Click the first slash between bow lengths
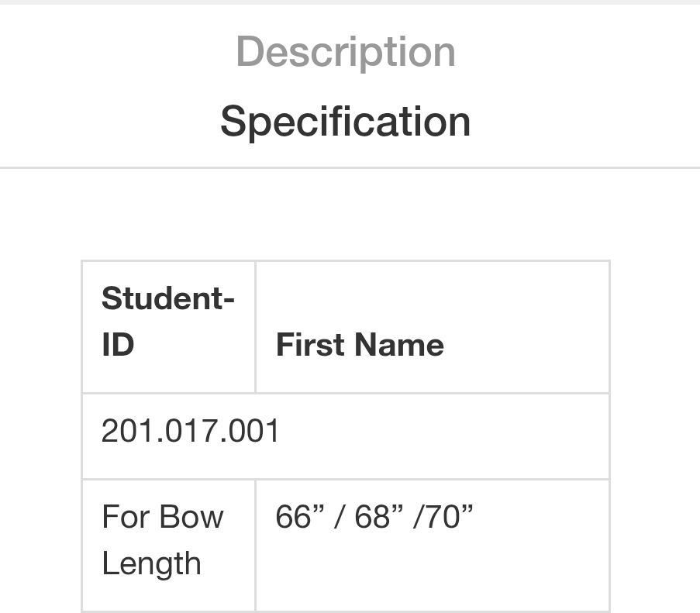Image resolution: width=700 pixels, height=613 pixels. click(337, 517)
